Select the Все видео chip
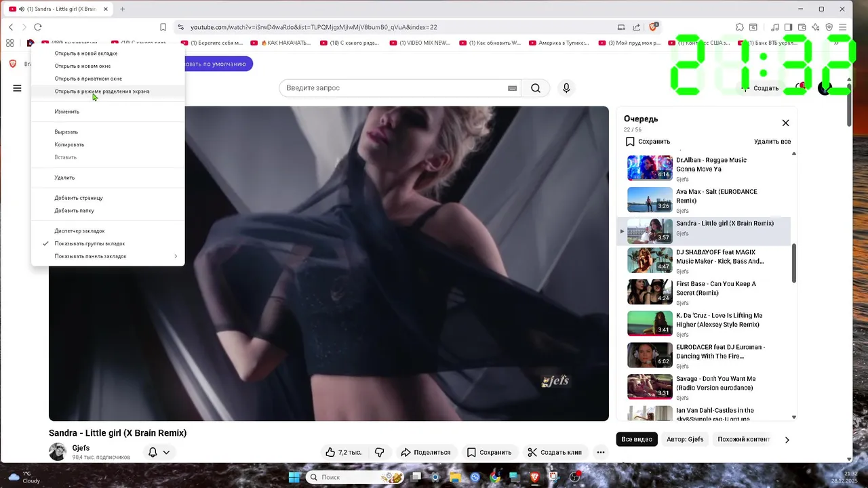 point(637,439)
